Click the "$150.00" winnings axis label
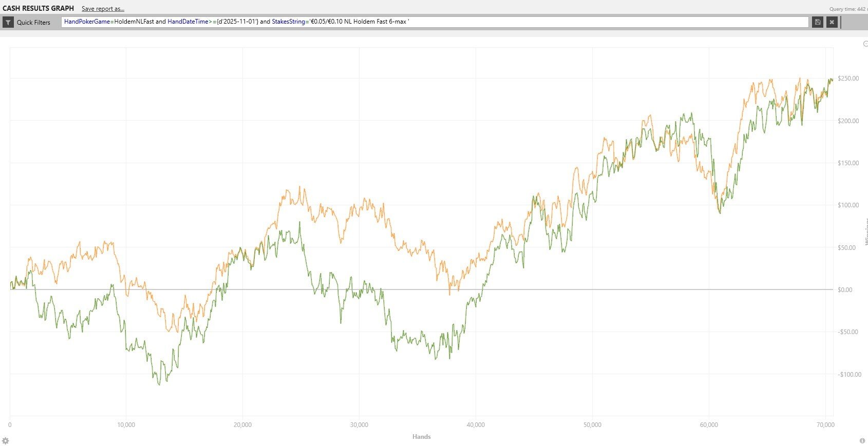 pos(848,163)
